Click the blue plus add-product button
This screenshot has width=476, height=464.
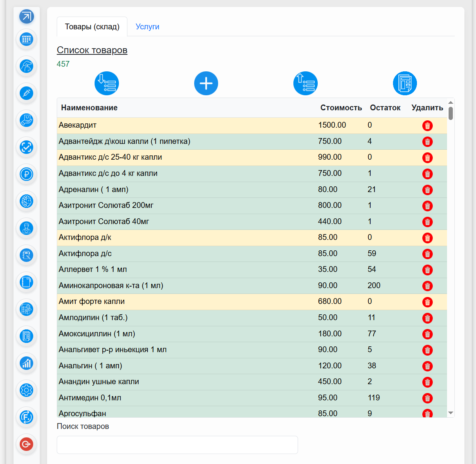206,83
